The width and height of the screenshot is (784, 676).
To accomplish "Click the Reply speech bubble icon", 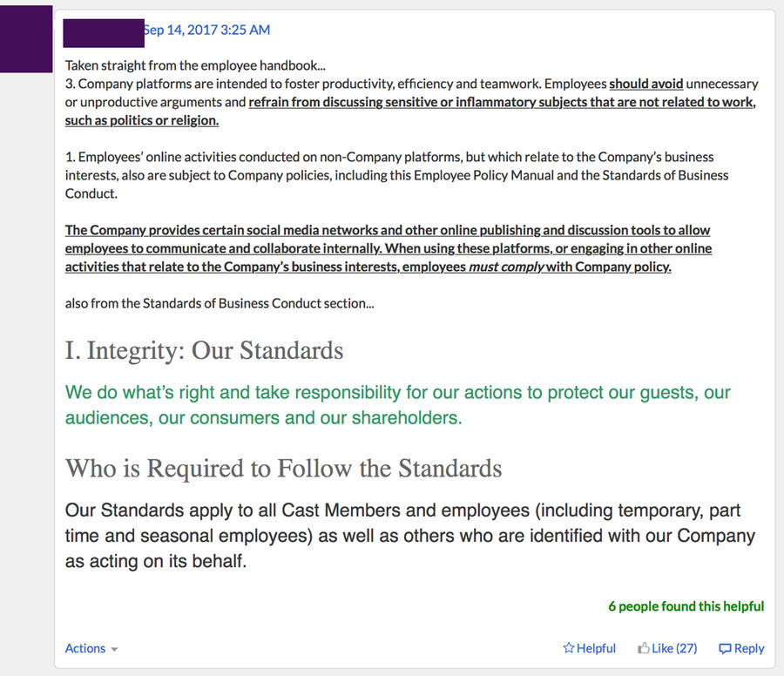I will pos(725,648).
